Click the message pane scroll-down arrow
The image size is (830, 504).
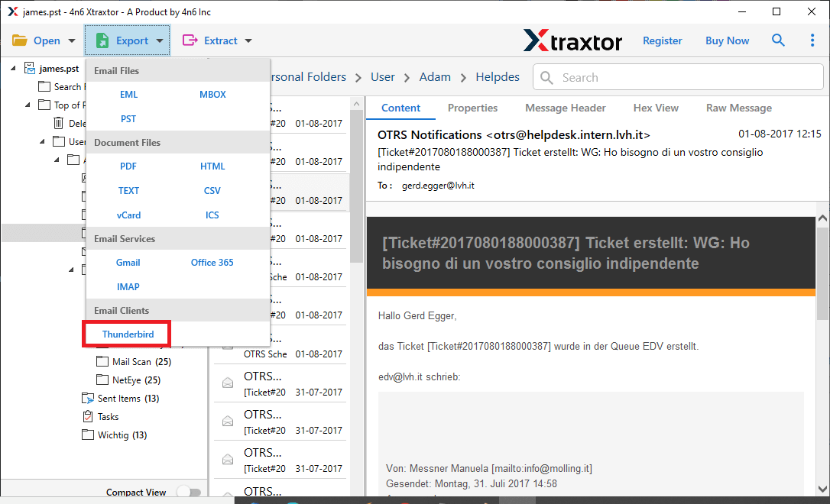822,489
